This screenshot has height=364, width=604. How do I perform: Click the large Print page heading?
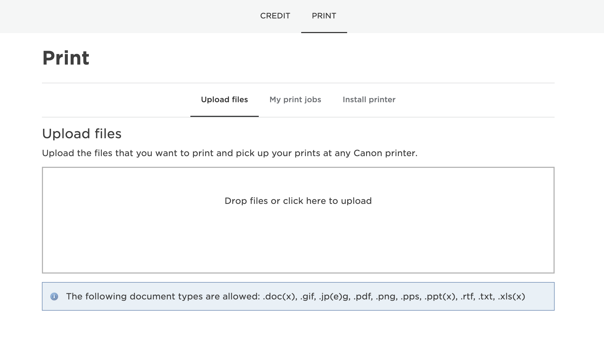pyautogui.click(x=66, y=58)
